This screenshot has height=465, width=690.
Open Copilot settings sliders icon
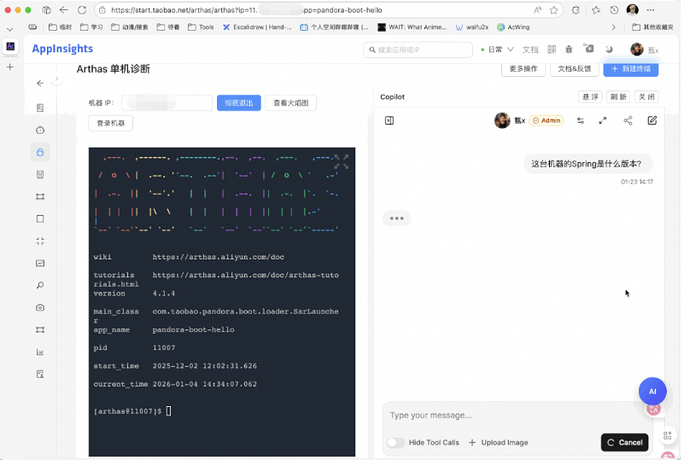[x=580, y=121]
